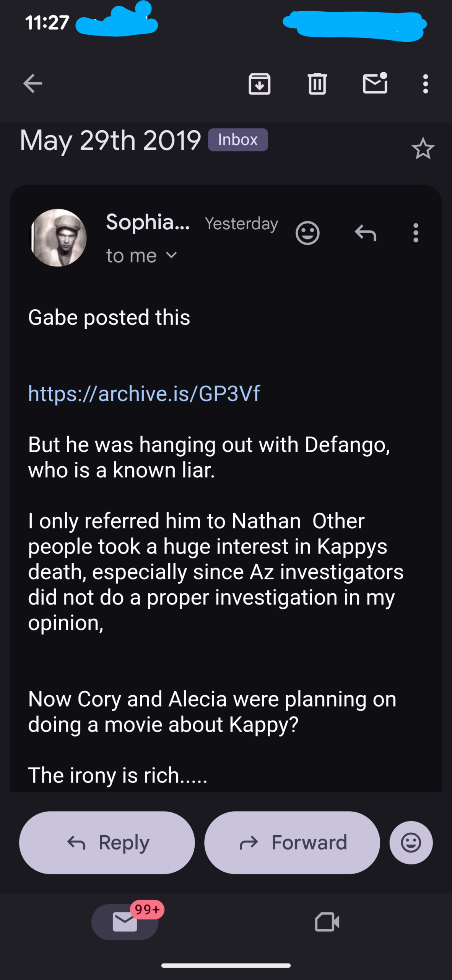Viewport: 452px width, 980px height.
Task: Tap the sender name Sophia
Action: [148, 222]
